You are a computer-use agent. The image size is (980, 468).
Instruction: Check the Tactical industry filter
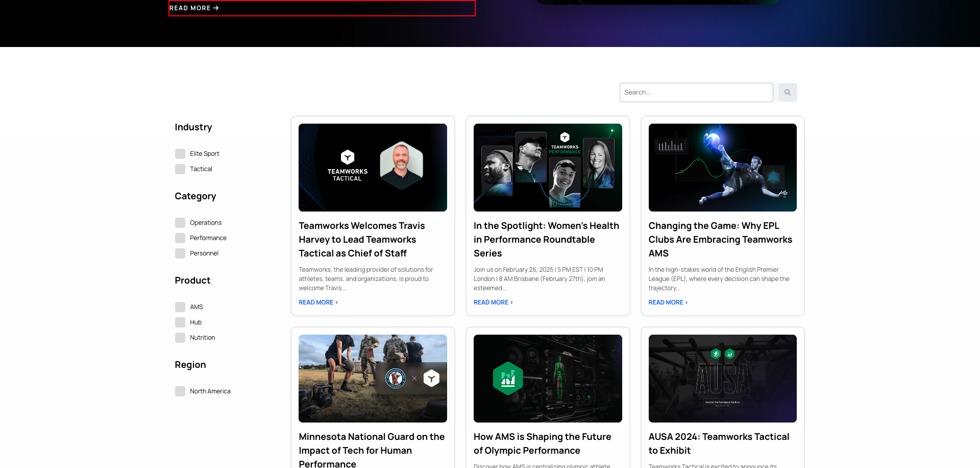click(x=180, y=169)
